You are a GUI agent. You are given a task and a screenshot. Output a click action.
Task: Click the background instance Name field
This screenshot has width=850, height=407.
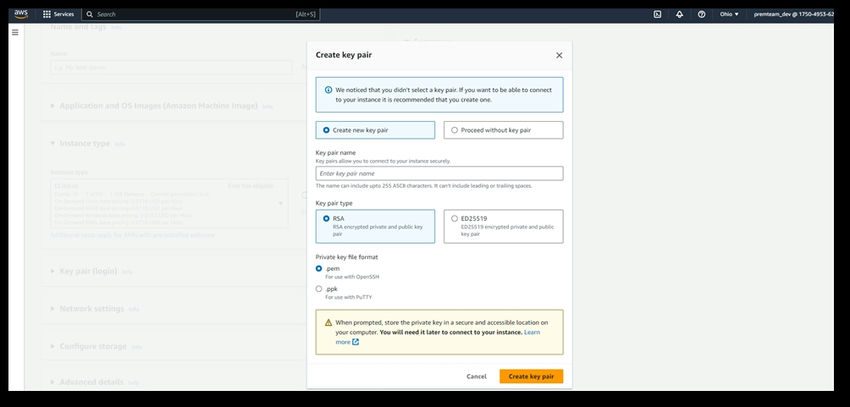[x=171, y=68]
